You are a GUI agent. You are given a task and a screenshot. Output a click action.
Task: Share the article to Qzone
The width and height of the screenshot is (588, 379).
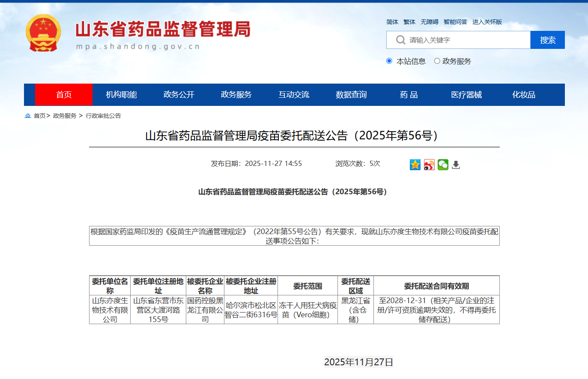[415, 165]
